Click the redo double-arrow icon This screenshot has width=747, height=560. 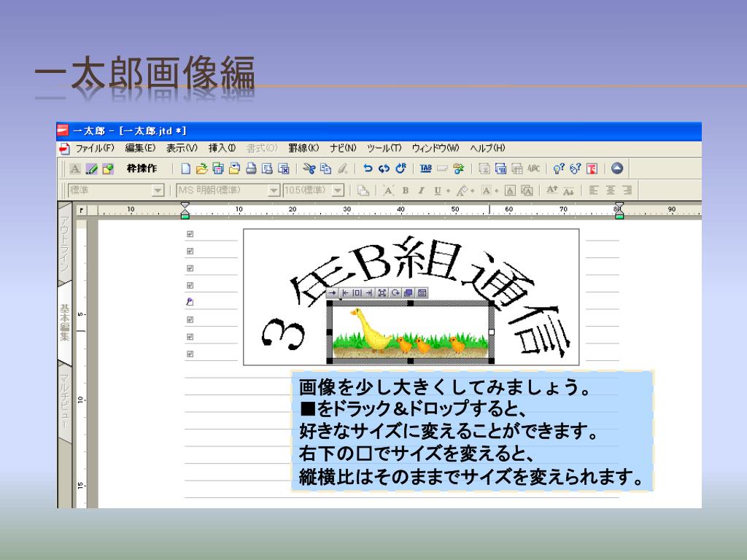[x=384, y=168]
